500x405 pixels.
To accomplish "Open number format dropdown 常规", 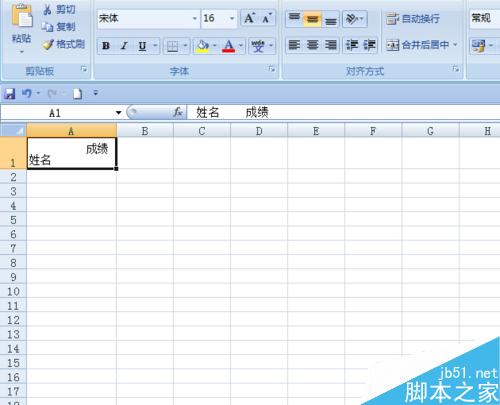I will pos(485,18).
